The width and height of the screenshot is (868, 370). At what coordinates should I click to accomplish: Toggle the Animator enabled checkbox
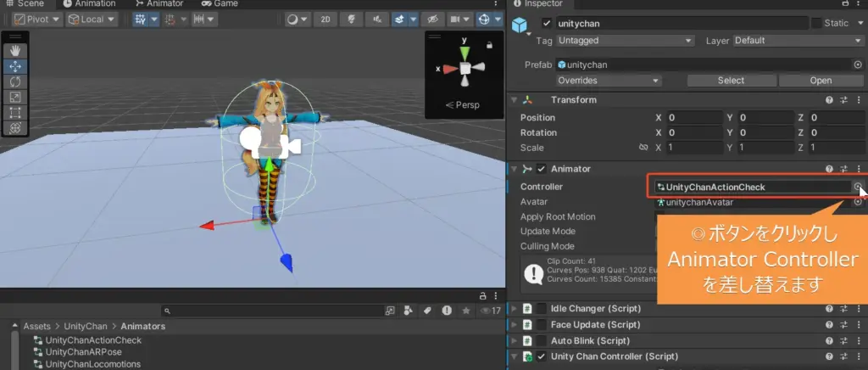542,169
